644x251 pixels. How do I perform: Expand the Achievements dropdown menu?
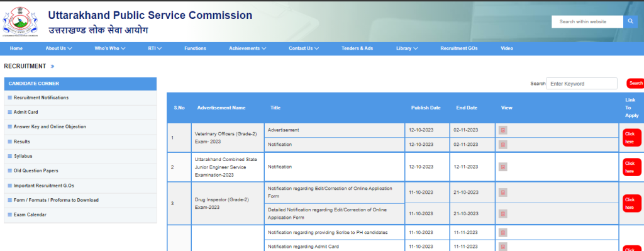[248, 48]
